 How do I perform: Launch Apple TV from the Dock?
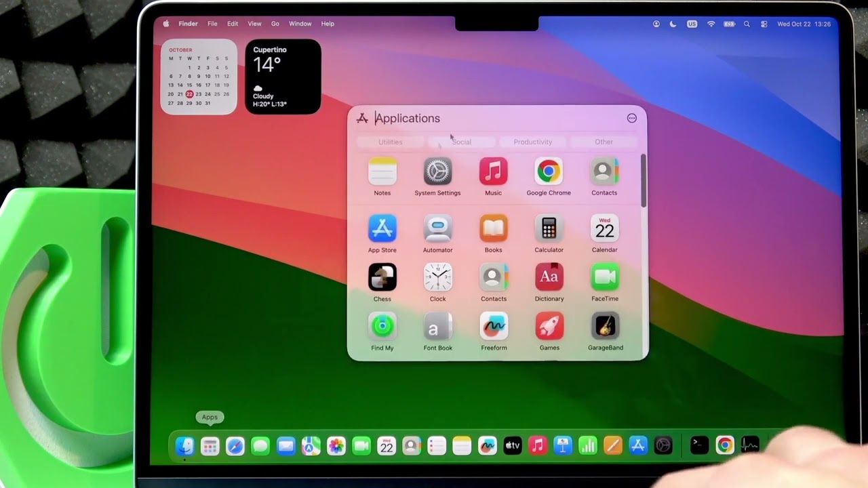(x=513, y=446)
